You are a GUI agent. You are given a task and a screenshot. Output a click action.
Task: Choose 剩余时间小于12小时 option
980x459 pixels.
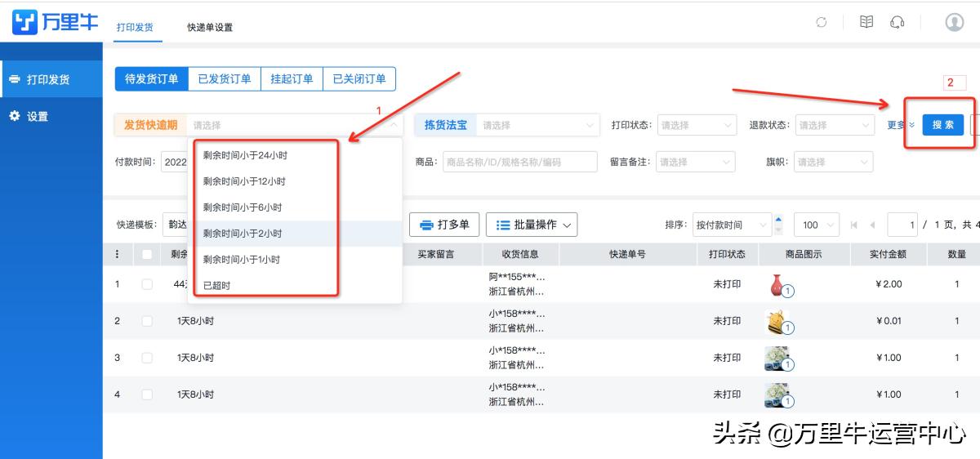pyautogui.click(x=295, y=181)
